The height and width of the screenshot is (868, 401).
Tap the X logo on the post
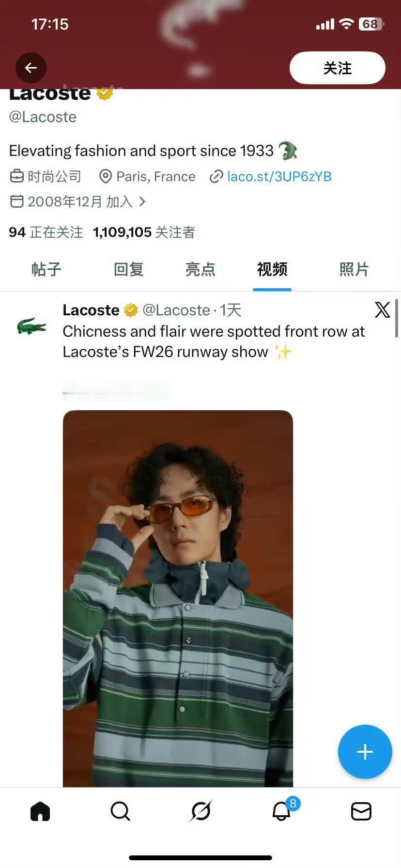click(x=382, y=310)
